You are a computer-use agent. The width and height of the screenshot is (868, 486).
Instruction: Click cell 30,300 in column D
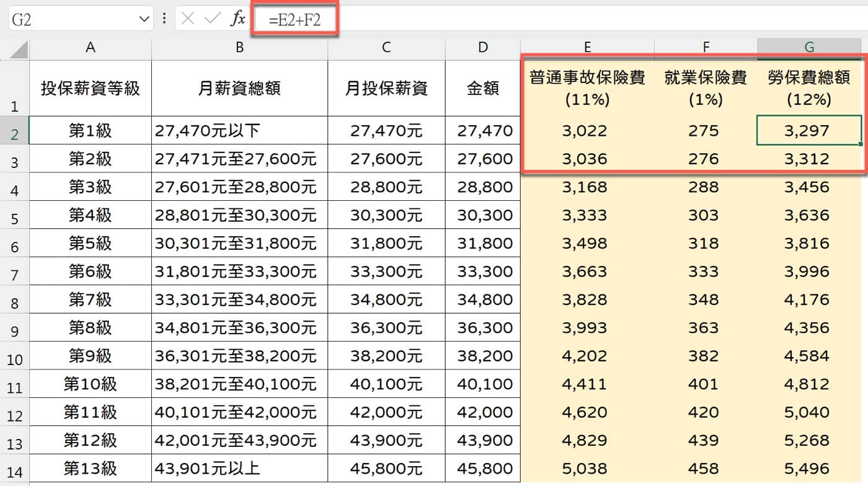click(x=483, y=215)
